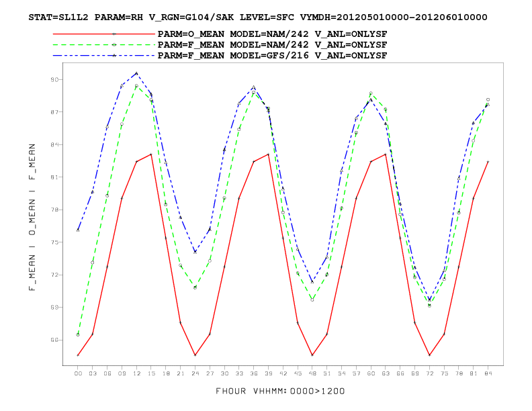
Task: Click x-axis forecast hour 21
Action: (x=181, y=373)
